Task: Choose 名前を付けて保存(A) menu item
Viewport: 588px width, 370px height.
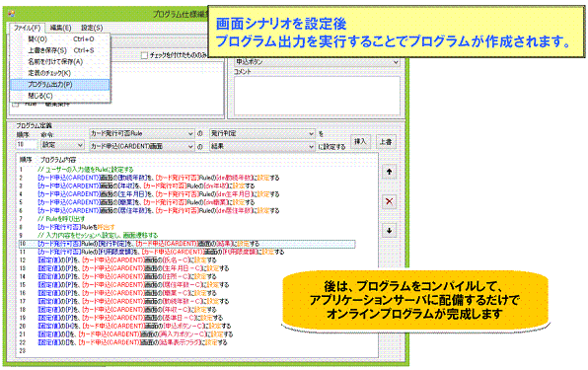Action: [60, 61]
